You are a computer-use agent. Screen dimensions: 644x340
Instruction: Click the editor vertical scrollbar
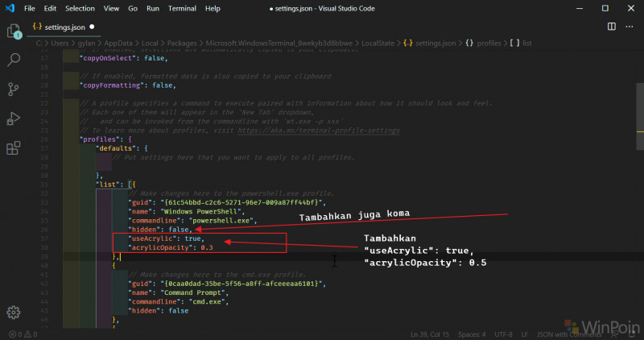point(639,116)
